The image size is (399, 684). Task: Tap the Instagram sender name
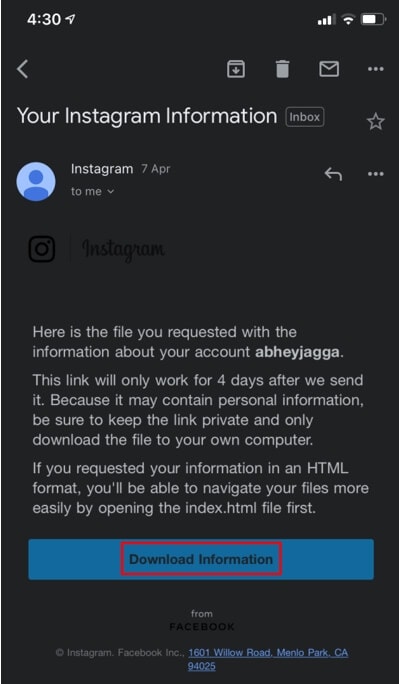(102, 169)
